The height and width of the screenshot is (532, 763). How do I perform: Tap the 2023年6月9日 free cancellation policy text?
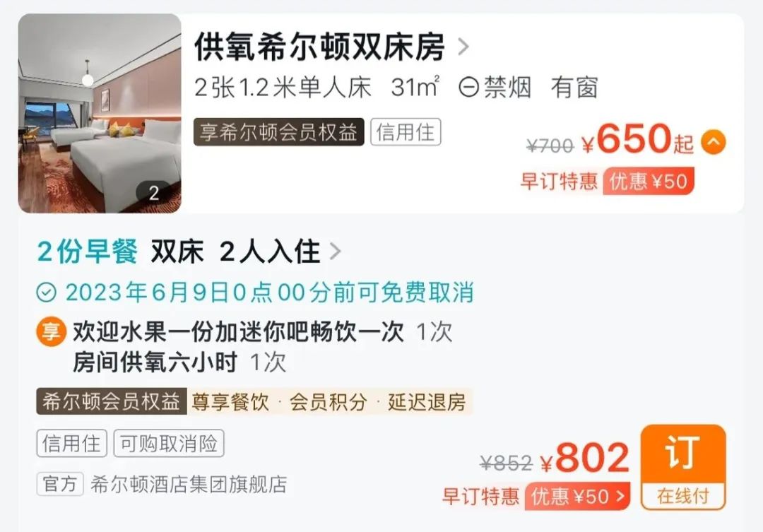270,293
